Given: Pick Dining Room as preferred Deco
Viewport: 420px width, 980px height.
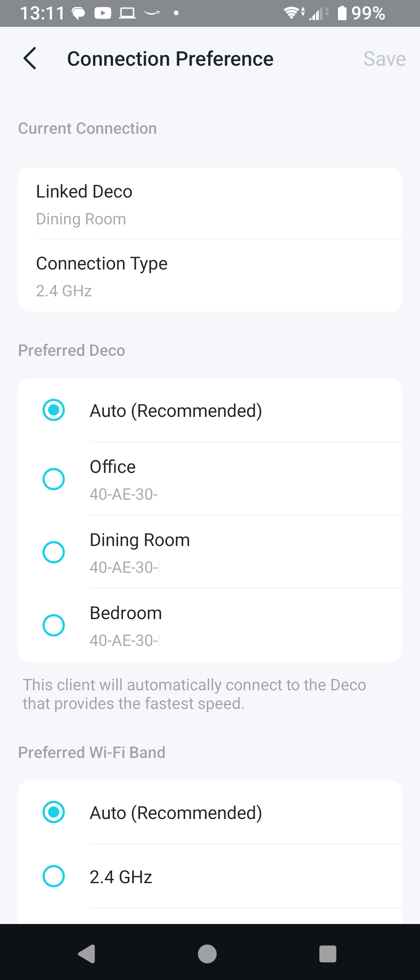Looking at the screenshot, I should [54, 552].
